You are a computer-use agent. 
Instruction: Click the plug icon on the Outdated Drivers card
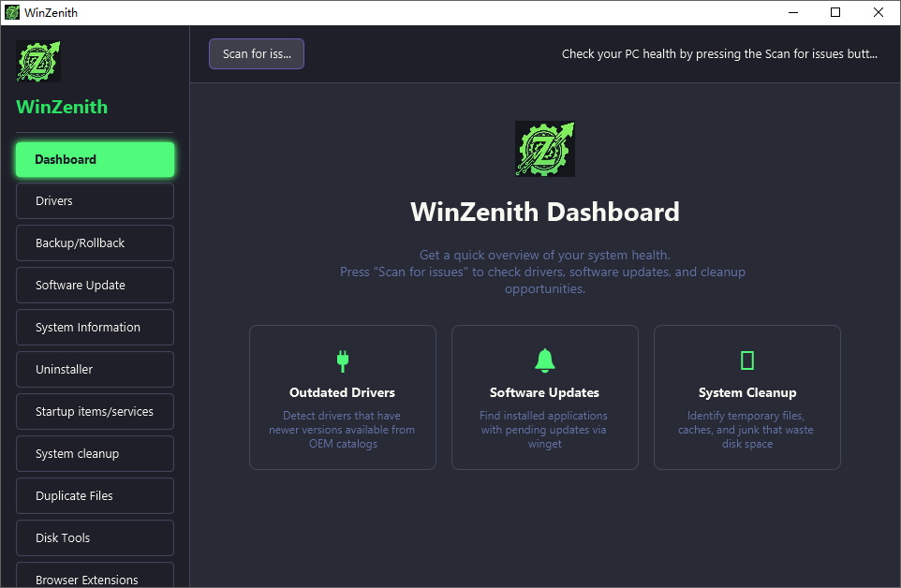343,360
